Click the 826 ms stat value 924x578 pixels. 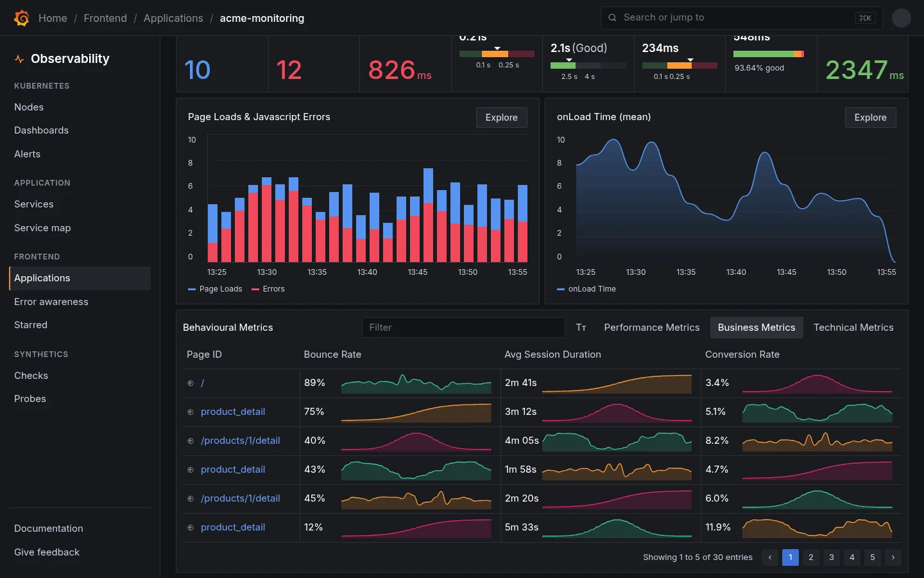pyautogui.click(x=400, y=70)
